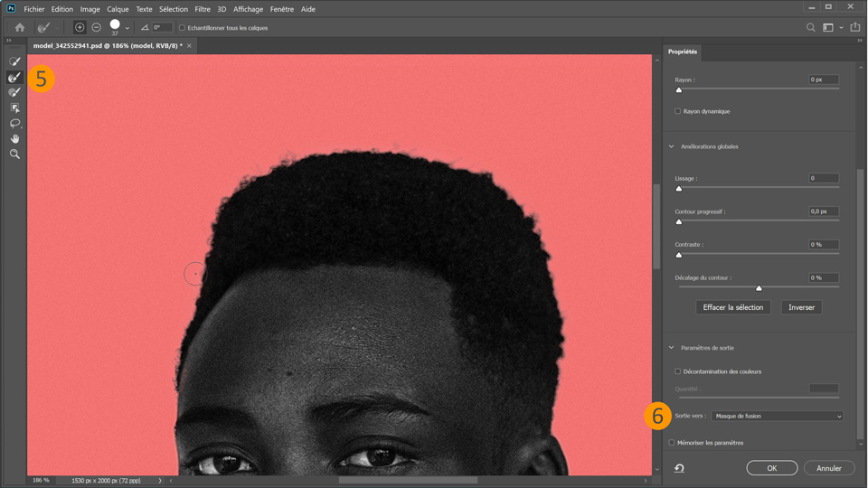Click the brush size preview circle

point(115,24)
